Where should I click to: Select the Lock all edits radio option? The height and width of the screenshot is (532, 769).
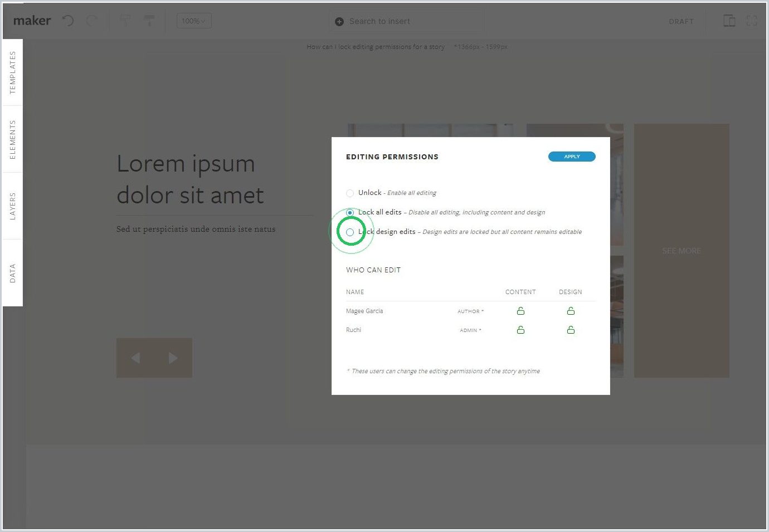point(350,213)
